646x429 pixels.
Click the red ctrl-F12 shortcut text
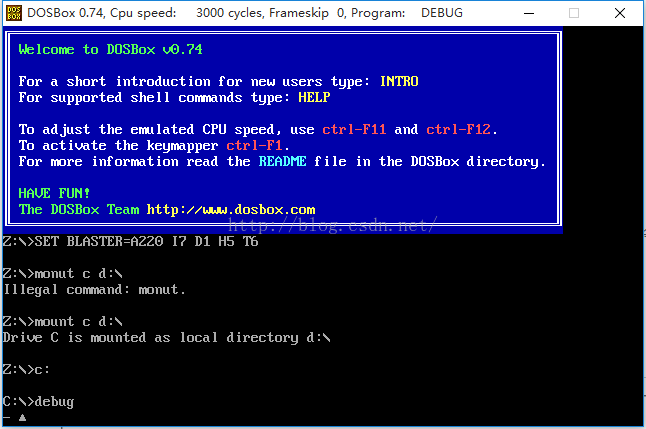coord(458,129)
